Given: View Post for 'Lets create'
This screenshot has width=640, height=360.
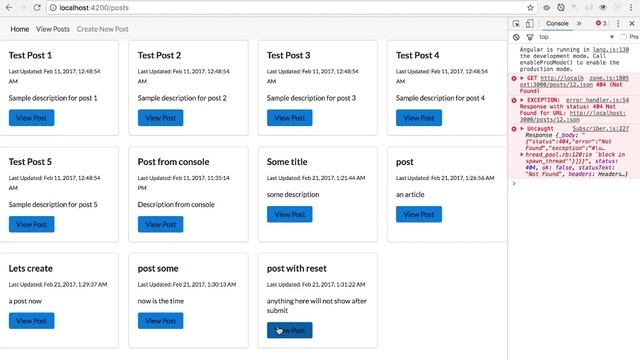Looking at the screenshot, I should (x=31, y=321).
